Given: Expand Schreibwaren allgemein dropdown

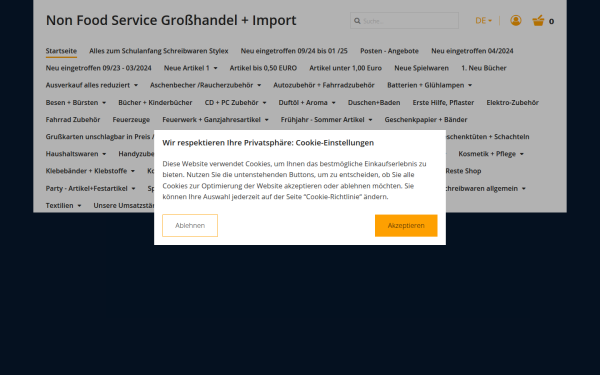Looking at the screenshot, I should (x=486, y=189).
